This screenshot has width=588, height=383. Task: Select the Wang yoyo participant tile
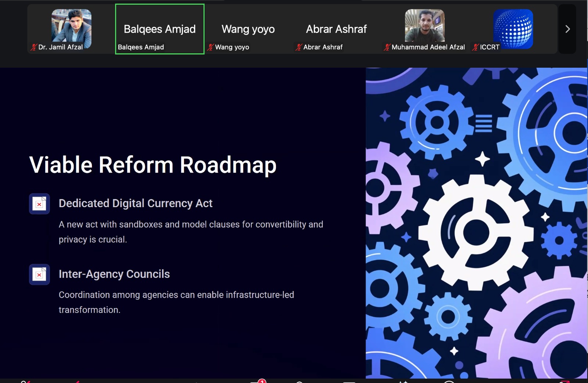(x=248, y=29)
